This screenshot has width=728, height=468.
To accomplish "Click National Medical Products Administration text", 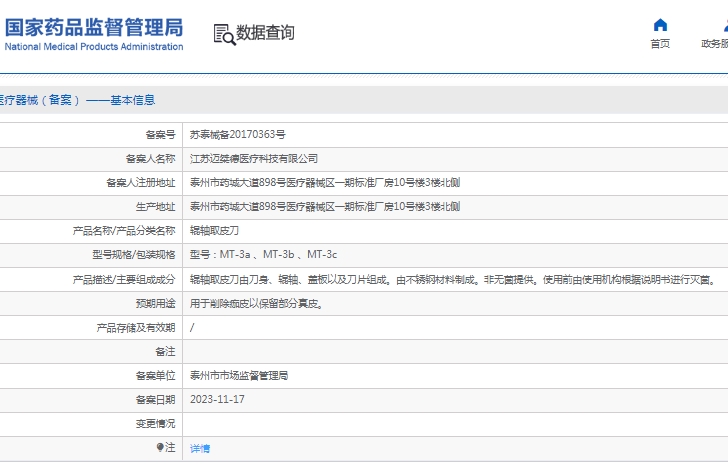I will pos(94,46).
